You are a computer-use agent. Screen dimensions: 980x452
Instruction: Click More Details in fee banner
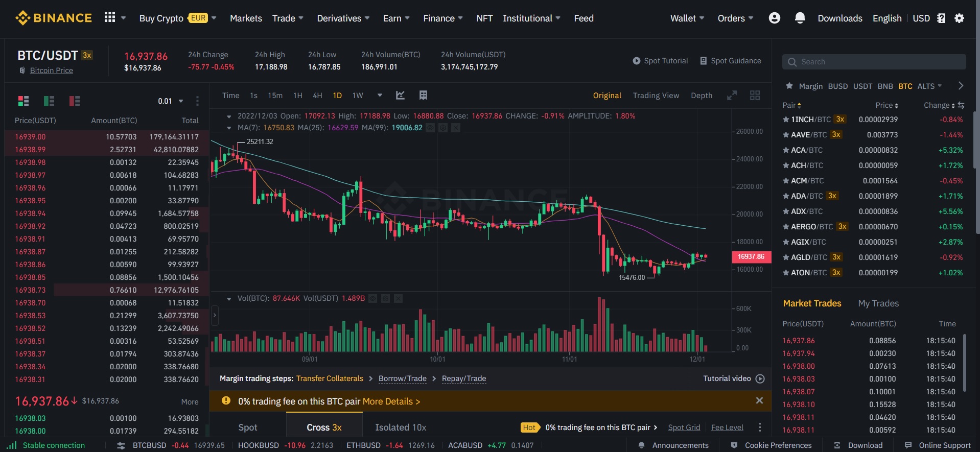click(x=391, y=401)
